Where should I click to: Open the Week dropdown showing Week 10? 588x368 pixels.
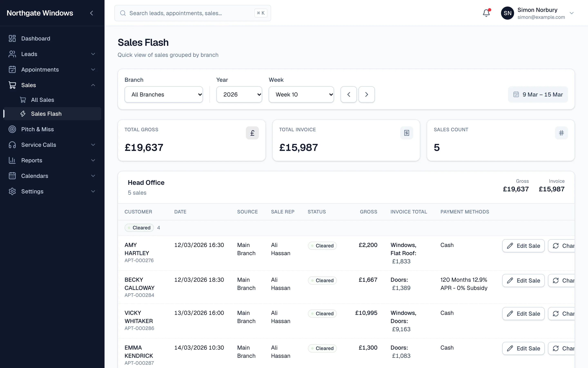point(301,94)
